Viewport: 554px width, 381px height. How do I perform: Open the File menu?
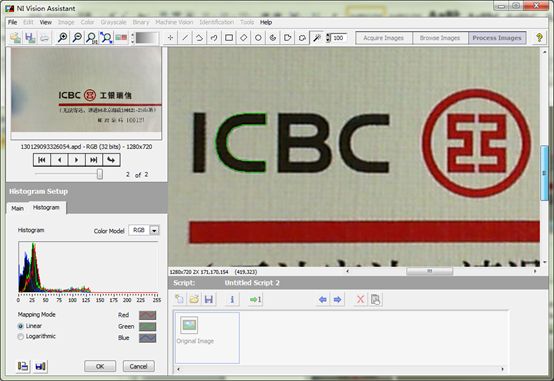tap(13, 22)
